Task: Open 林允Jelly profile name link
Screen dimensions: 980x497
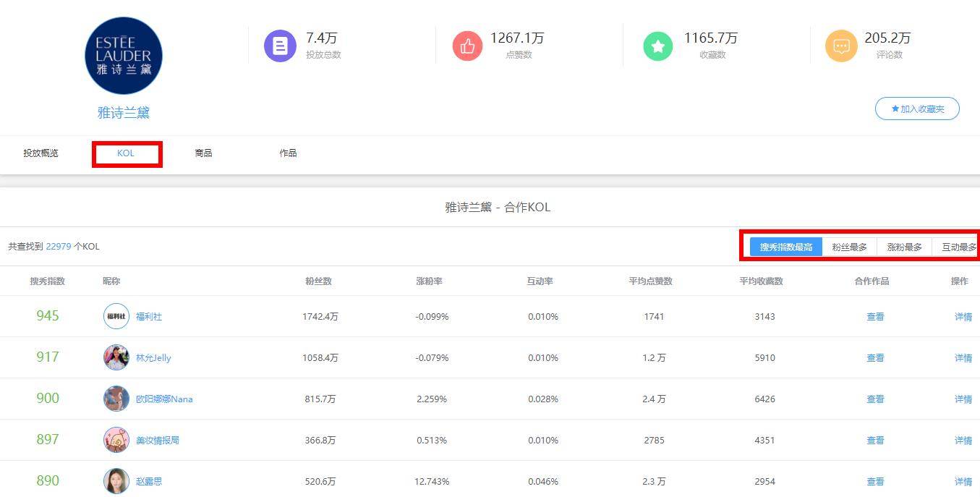Action: (x=153, y=358)
